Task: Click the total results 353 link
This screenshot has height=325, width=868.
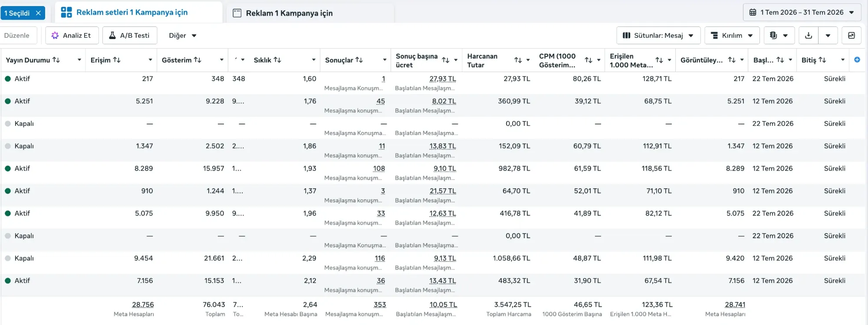Action: tap(380, 305)
